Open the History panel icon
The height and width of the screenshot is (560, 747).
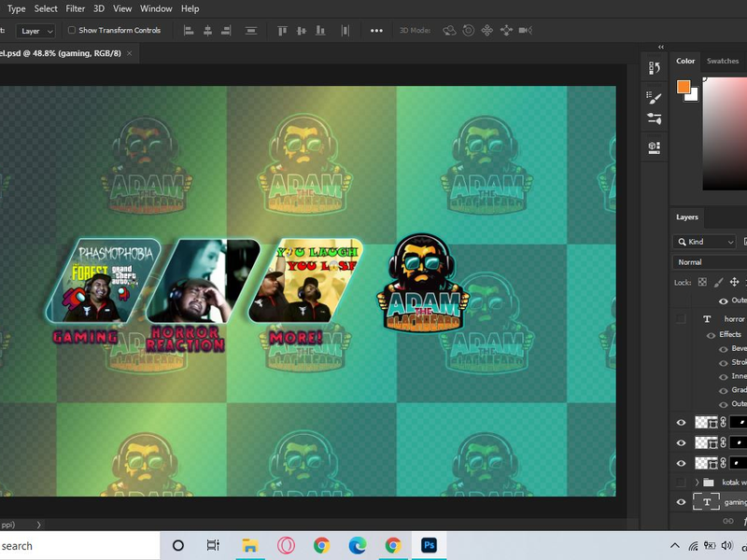coord(655,68)
